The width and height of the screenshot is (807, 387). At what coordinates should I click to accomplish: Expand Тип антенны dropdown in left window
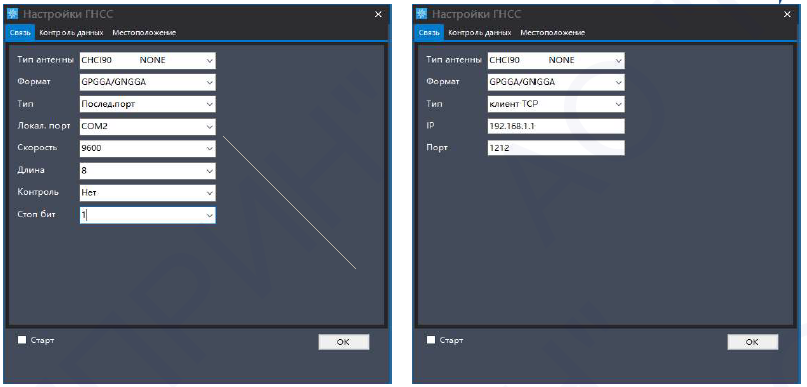(x=209, y=60)
